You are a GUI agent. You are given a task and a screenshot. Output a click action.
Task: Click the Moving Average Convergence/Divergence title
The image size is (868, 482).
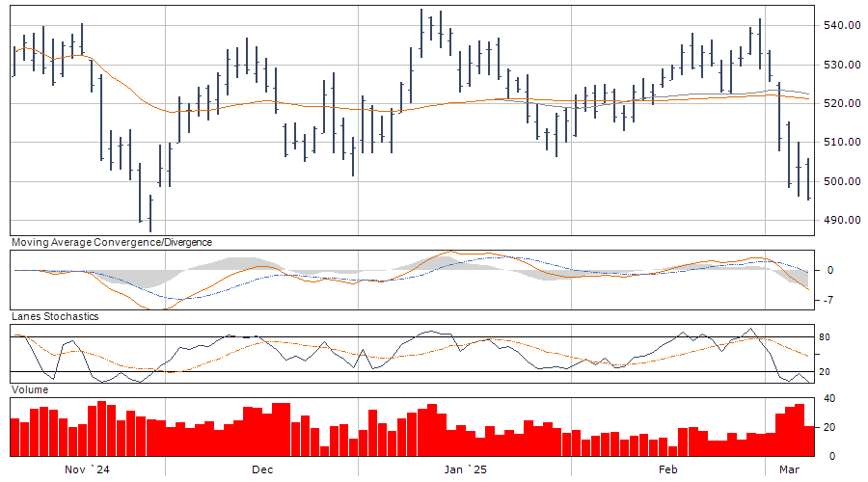(x=111, y=243)
